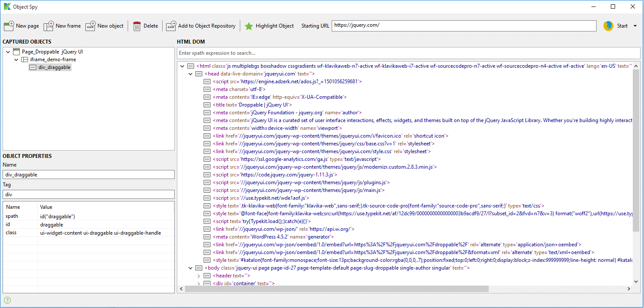Collapse the Page_Droppable jQuery UI tree node

(x=8, y=52)
